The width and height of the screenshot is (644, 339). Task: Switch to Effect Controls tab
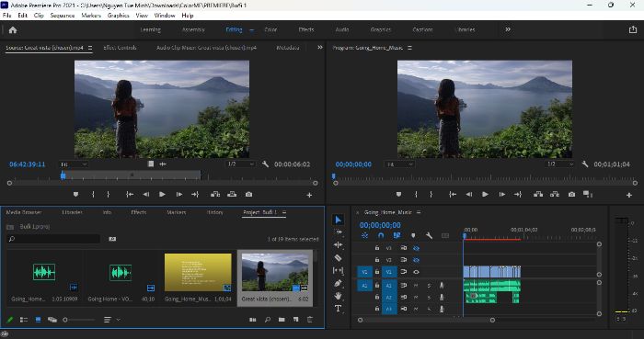(120, 48)
